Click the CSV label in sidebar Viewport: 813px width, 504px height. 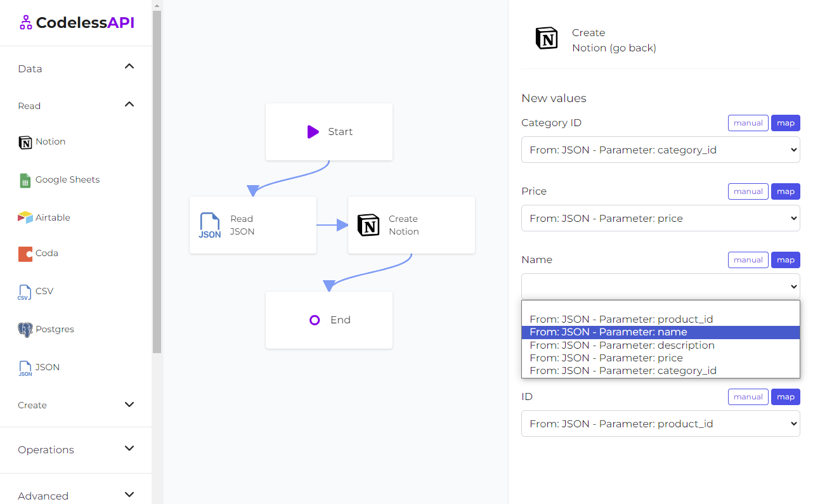click(44, 291)
